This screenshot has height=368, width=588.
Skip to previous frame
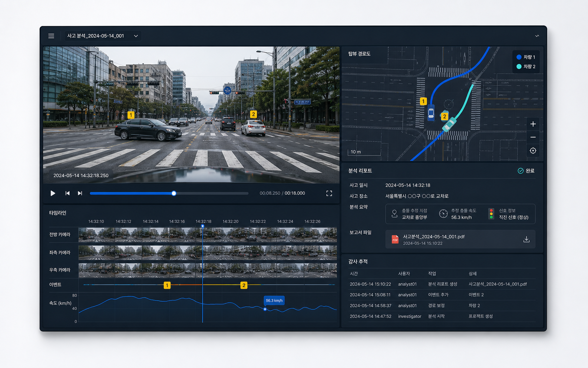coord(67,193)
